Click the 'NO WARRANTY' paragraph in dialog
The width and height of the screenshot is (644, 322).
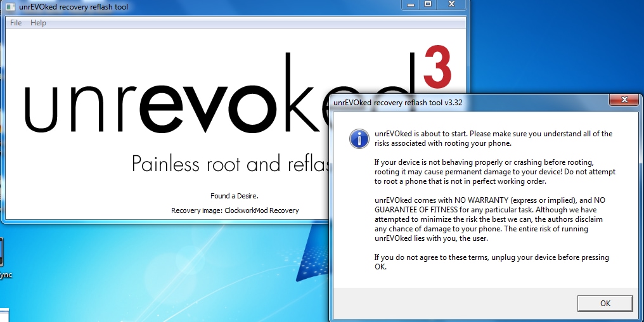pos(489,219)
